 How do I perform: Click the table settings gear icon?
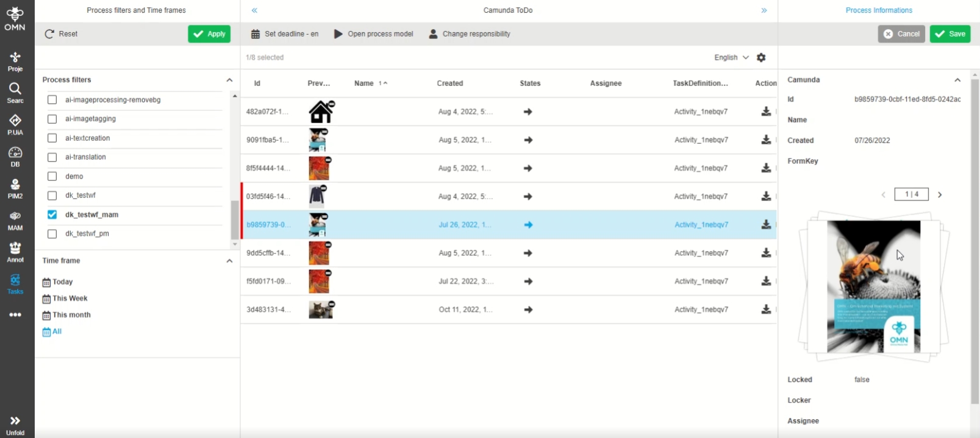click(761, 57)
